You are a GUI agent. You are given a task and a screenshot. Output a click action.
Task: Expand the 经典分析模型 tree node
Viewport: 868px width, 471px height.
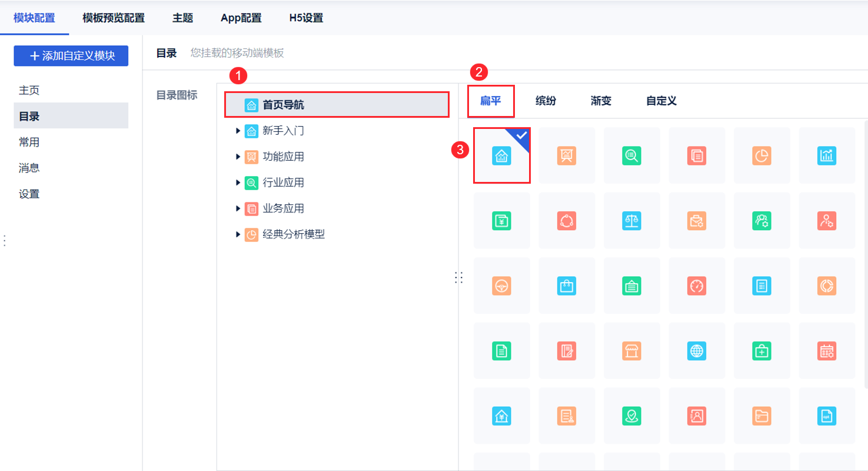tap(238, 234)
